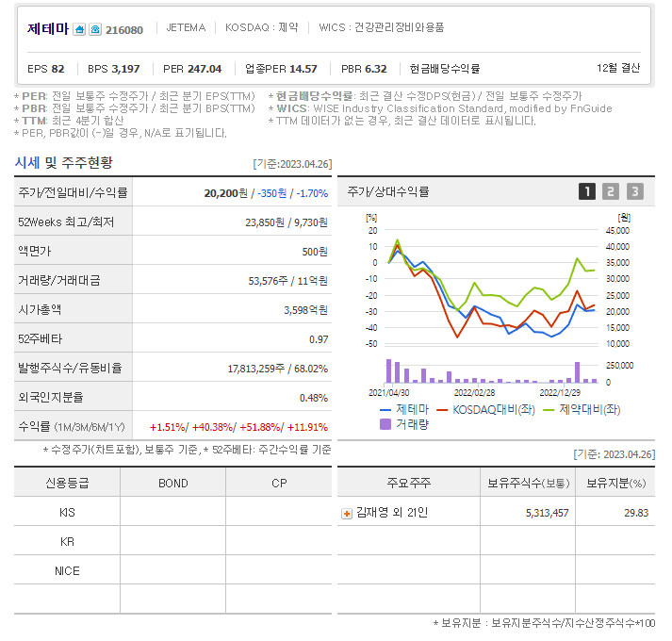Select the +40.38% three-month return

[212, 427]
